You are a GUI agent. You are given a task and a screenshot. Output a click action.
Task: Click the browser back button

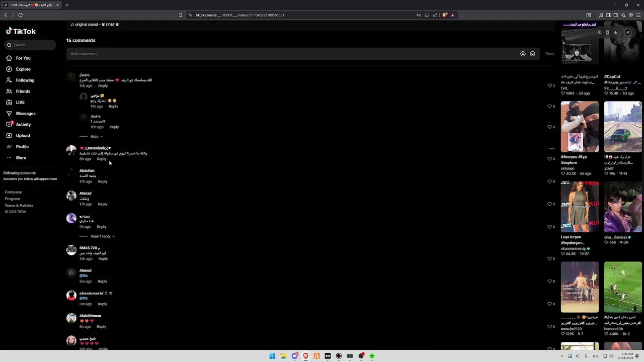6,15
